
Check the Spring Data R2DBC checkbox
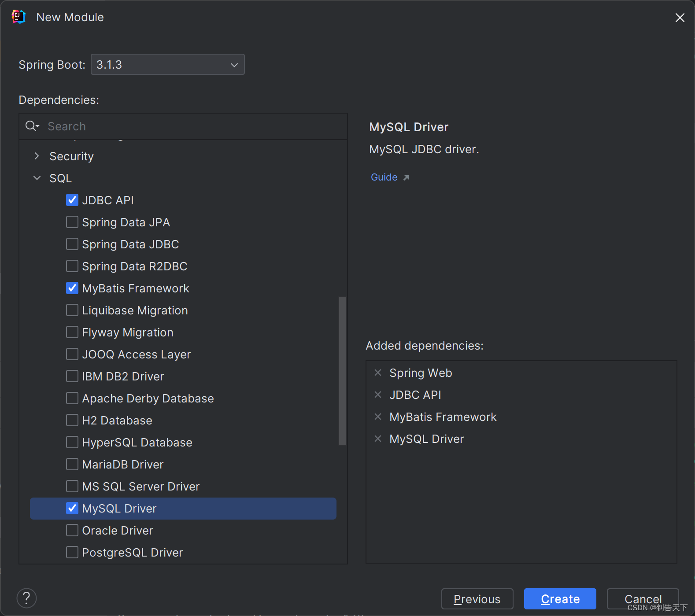click(x=72, y=266)
